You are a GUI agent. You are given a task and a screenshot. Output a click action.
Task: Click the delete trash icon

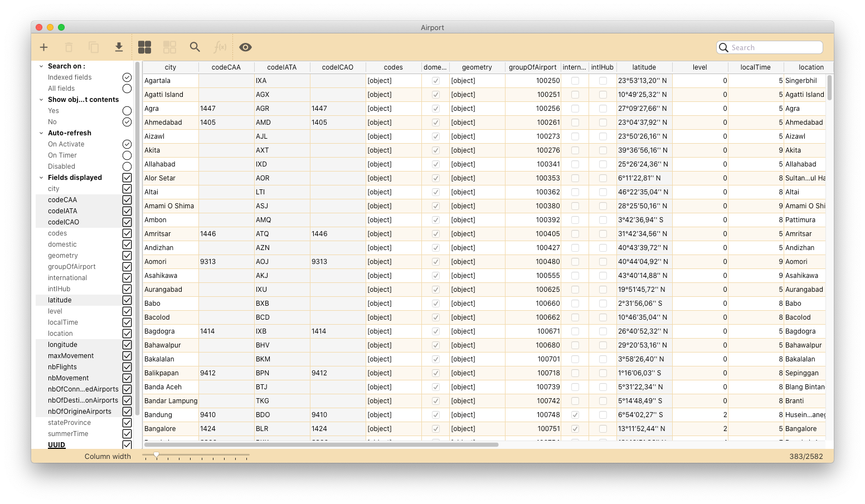69,47
